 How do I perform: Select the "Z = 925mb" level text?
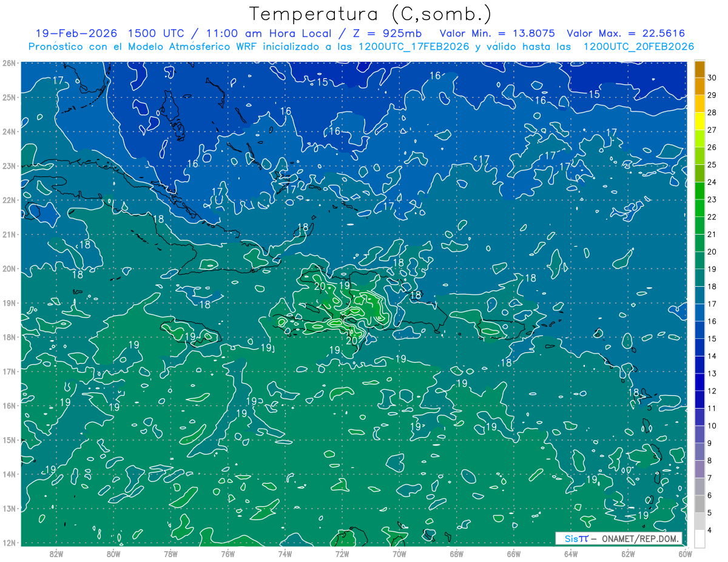pos(386,33)
